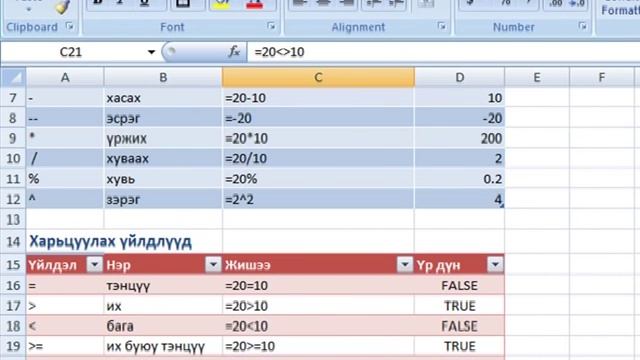640x360 pixels.
Task: Select cell containing бага
Action: click(x=163, y=326)
